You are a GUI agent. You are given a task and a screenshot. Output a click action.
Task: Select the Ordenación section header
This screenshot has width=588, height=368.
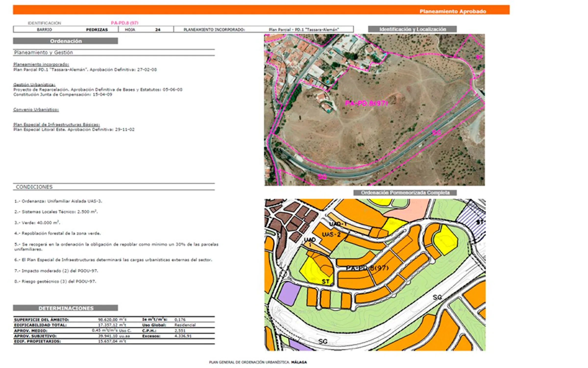66,41
